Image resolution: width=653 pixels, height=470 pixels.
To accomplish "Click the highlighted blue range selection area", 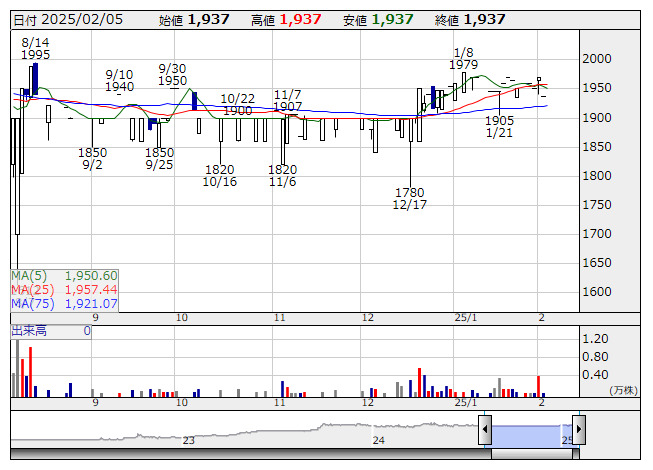I will (x=531, y=434).
